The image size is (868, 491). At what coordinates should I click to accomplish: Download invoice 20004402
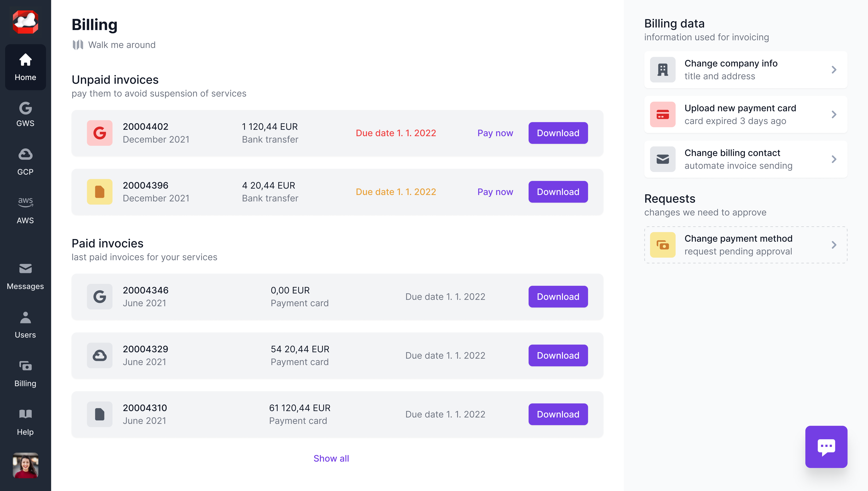point(558,133)
